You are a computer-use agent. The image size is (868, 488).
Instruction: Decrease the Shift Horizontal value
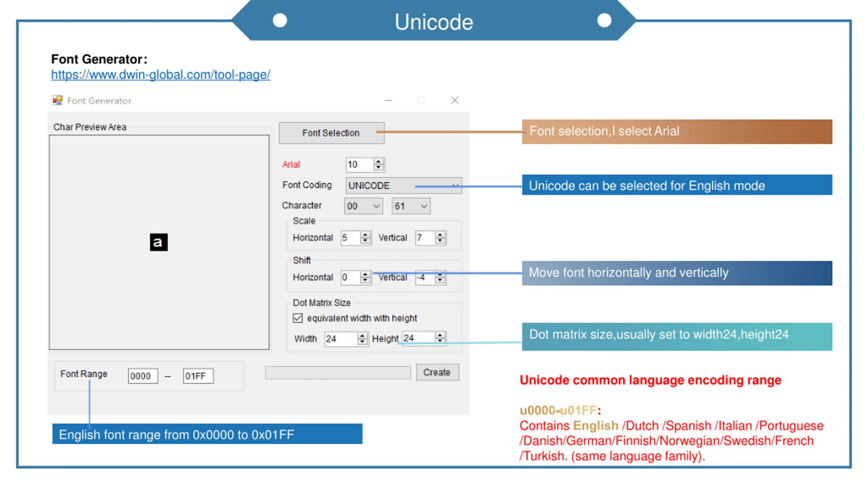pyautogui.click(x=365, y=280)
